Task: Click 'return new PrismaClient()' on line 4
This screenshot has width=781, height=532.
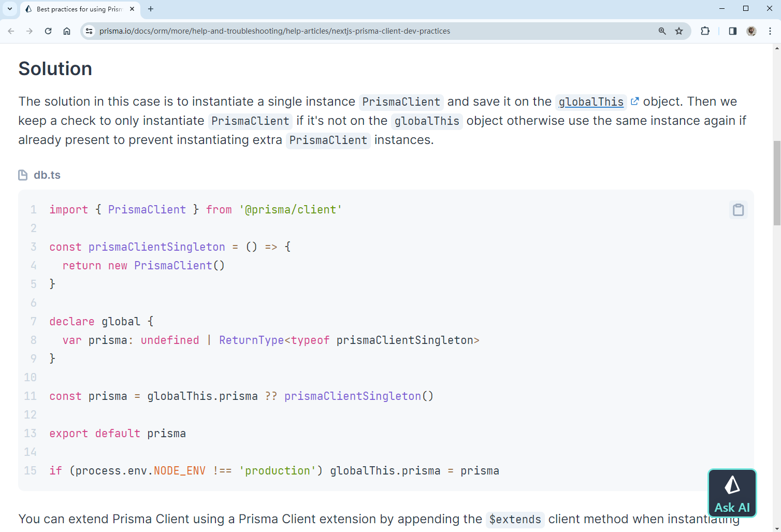Action: [x=143, y=266]
